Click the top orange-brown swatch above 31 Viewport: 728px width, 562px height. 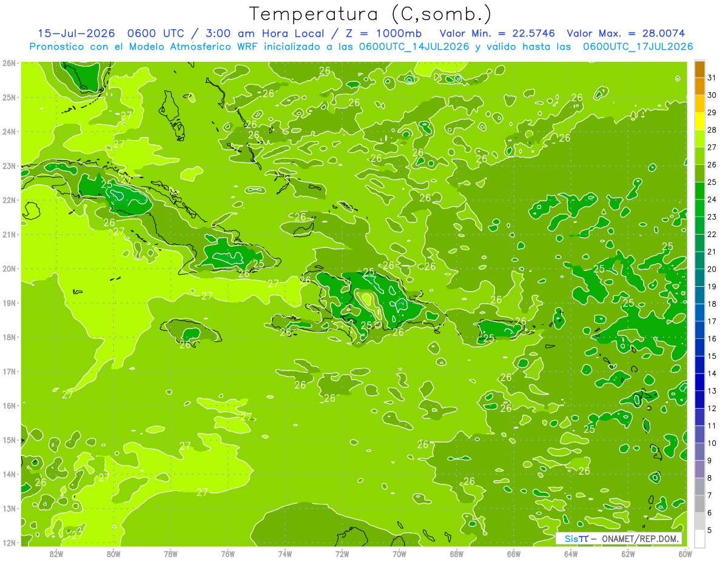[699, 70]
